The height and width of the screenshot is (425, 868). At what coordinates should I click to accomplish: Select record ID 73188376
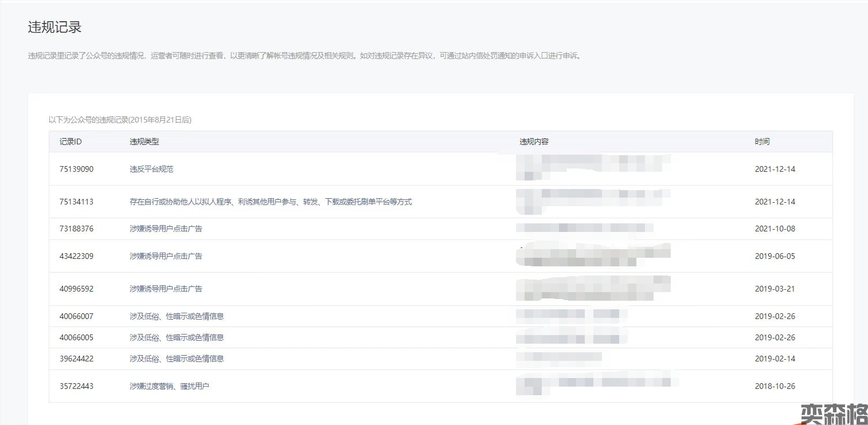point(76,229)
